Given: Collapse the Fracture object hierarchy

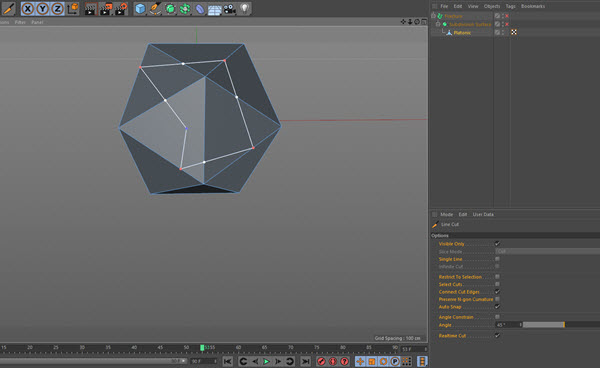Looking at the screenshot, I should [x=433, y=16].
